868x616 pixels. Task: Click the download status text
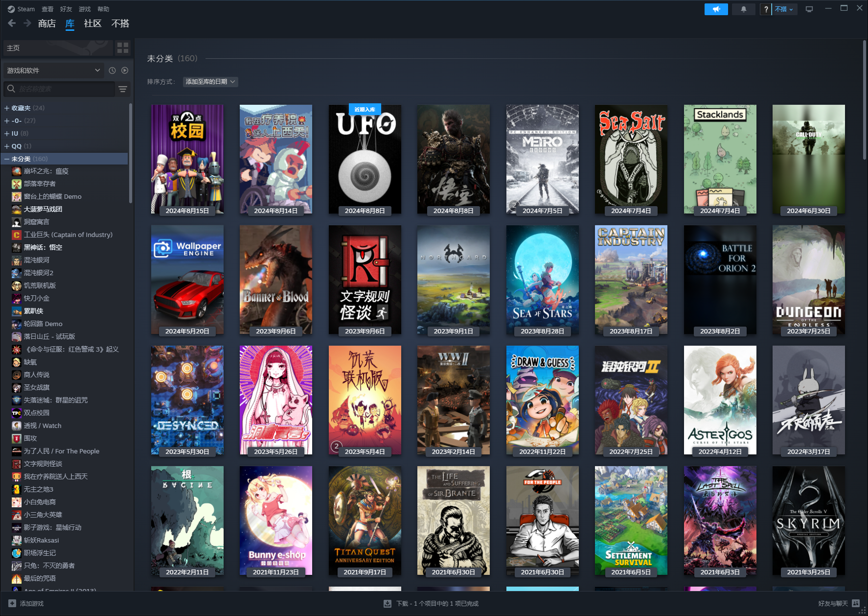(437, 603)
